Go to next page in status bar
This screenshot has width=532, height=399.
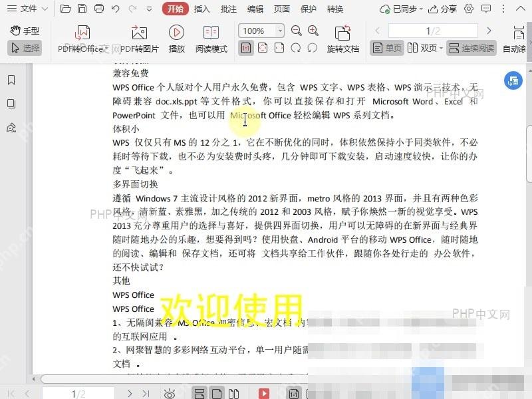tap(130, 394)
